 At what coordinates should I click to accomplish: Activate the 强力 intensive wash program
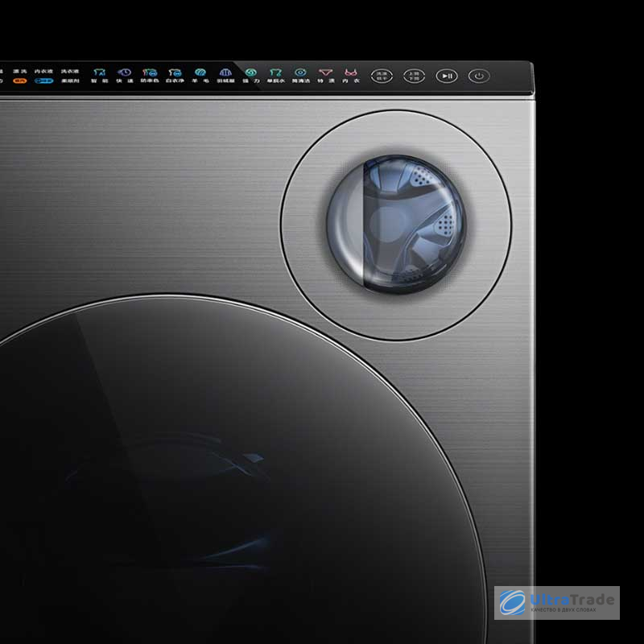tap(251, 76)
